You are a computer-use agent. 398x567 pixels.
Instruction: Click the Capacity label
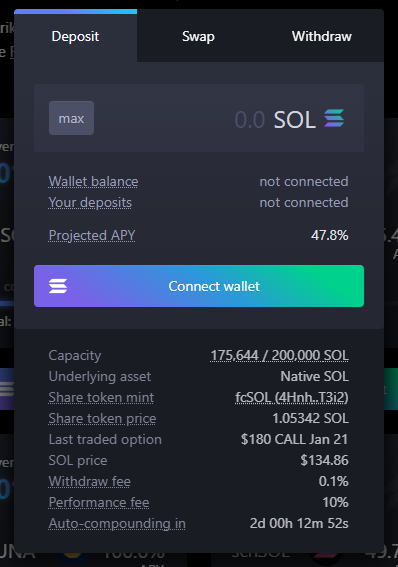tap(75, 355)
